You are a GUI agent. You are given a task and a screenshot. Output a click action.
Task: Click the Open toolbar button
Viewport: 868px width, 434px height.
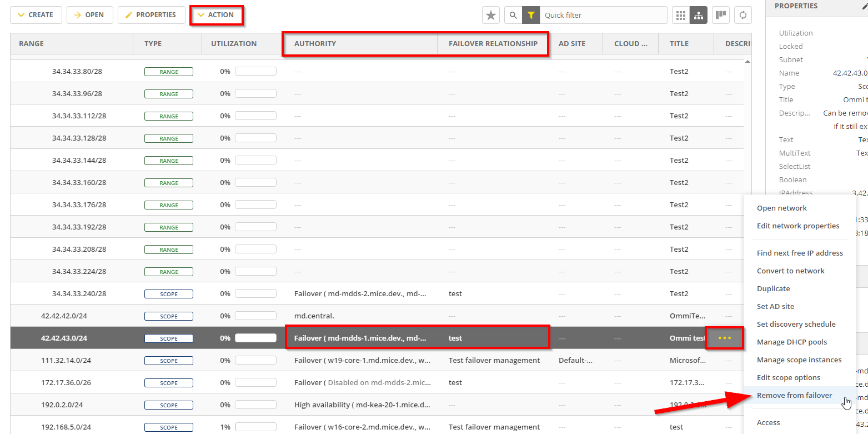coord(89,15)
